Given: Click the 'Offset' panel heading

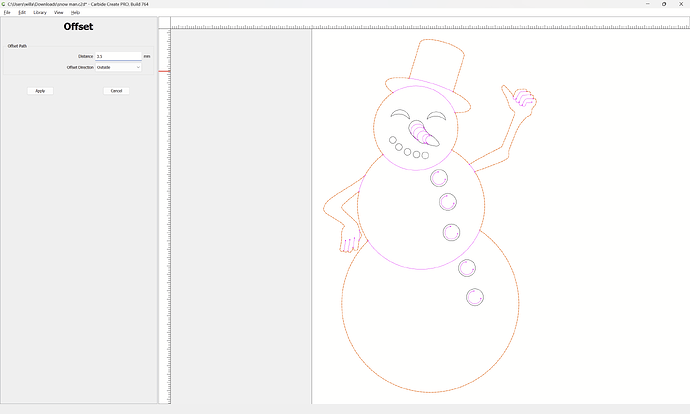Looking at the screenshot, I should click(78, 26).
